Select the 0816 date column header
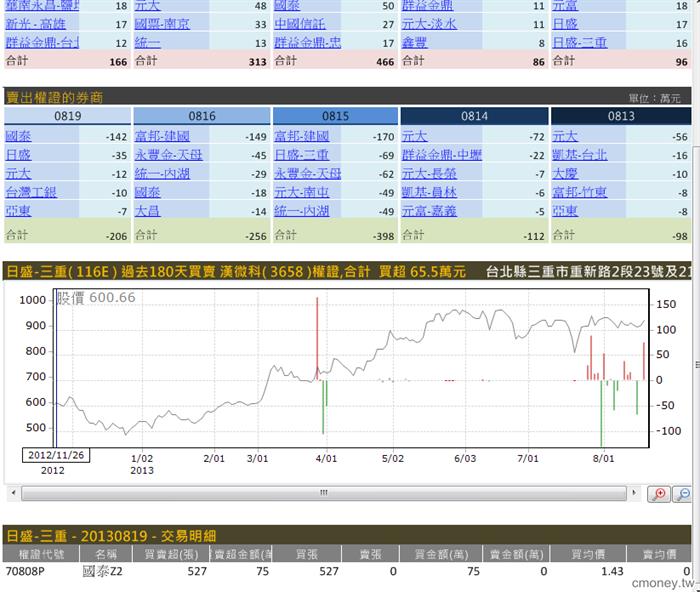 point(202,116)
